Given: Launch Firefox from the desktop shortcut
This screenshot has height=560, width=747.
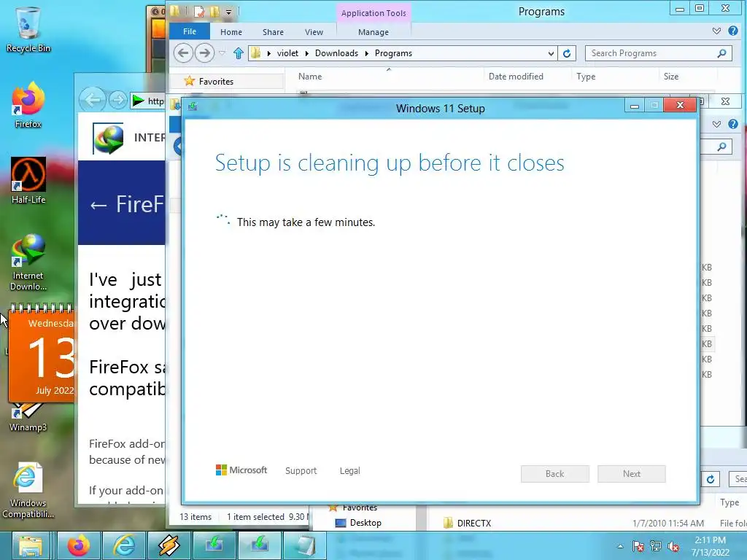Looking at the screenshot, I should [x=28, y=106].
